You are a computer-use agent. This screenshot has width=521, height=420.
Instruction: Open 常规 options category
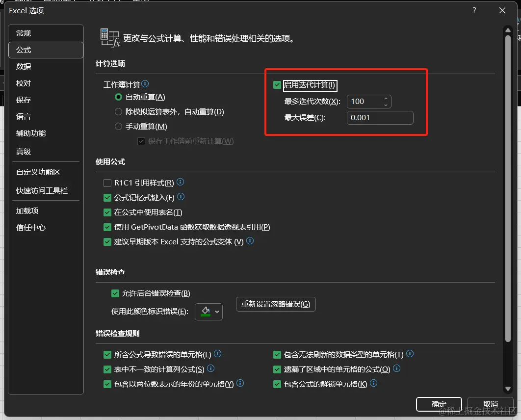tap(46, 33)
